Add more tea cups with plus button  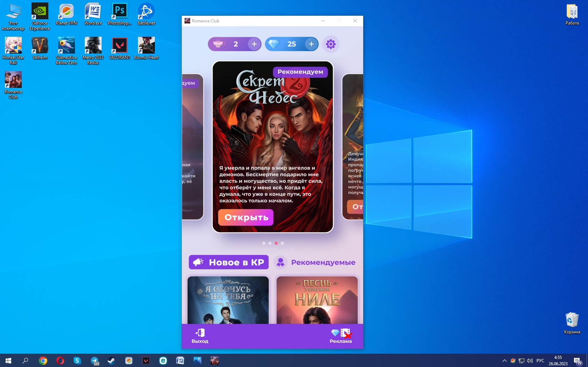tap(254, 44)
